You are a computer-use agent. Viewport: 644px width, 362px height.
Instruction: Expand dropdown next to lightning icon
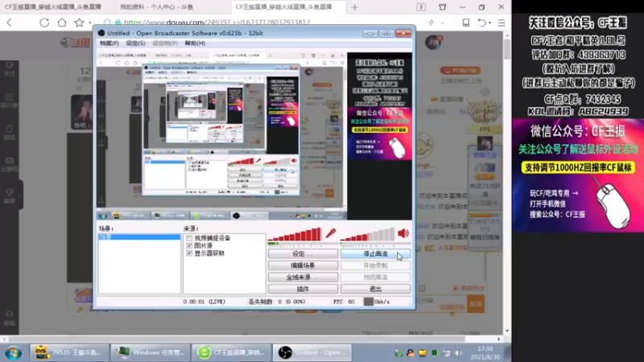[442, 23]
